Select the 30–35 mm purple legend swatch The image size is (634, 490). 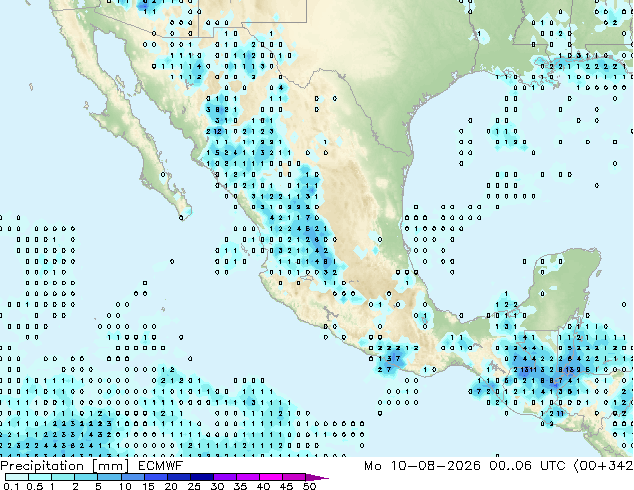(x=225, y=477)
